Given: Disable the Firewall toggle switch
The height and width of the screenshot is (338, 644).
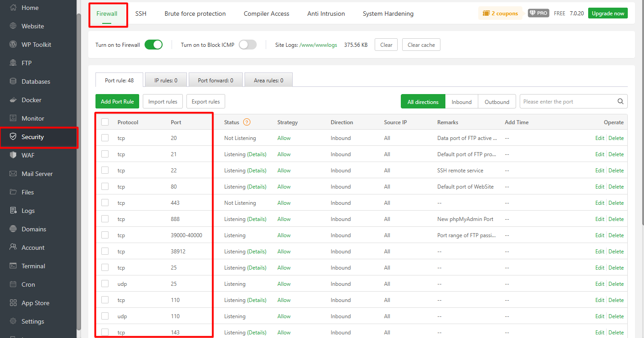Looking at the screenshot, I should [x=153, y=44].
